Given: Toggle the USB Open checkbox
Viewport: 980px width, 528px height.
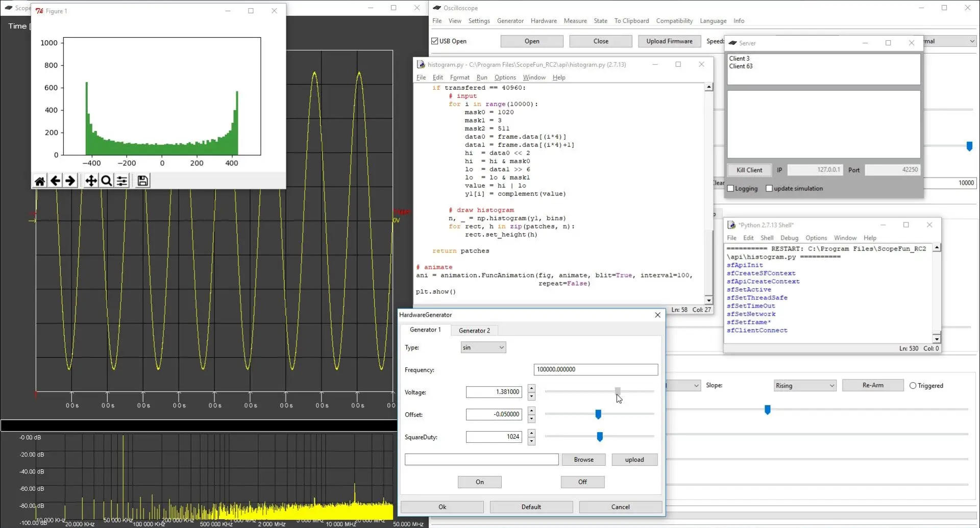Looking at the screenshot, I should pos(435,41).
